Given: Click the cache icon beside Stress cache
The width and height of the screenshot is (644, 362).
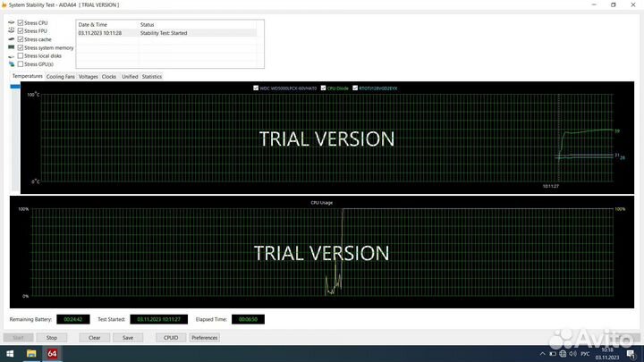Looking at the screenshot, I should pos(11,39).
